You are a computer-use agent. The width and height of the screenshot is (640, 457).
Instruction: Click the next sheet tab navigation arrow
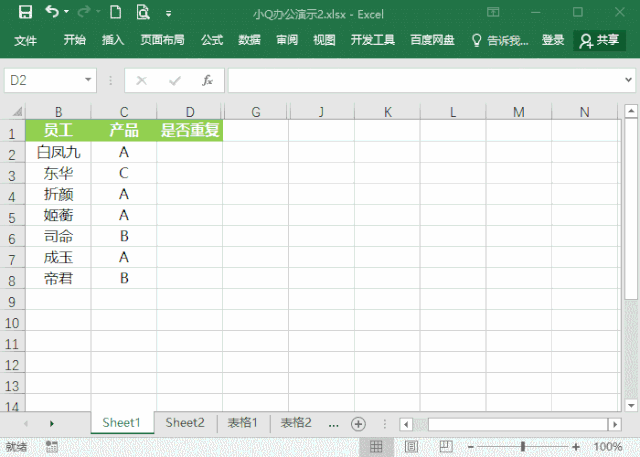[x=52, y=424]
